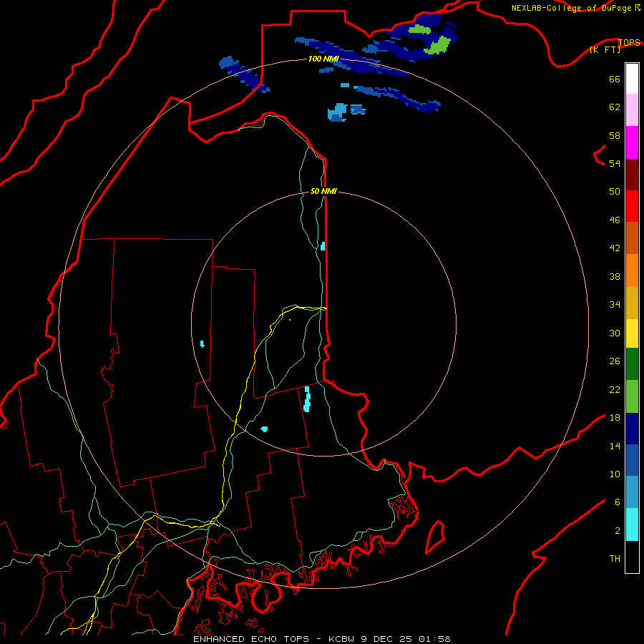This screenshot has width=644, height=644.
Task: Click the '6' legend value
Action: point(618,502)
